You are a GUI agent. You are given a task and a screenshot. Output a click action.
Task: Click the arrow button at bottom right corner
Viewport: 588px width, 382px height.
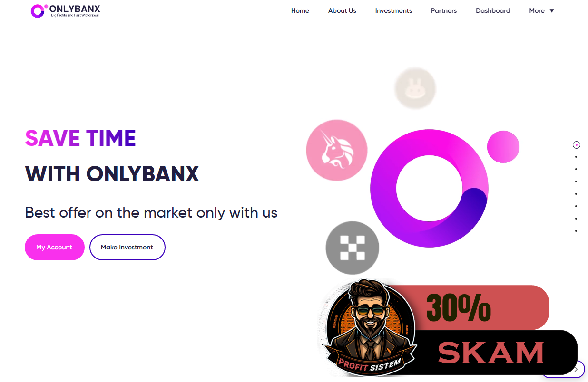pyautogui.click(x=576, y=369)
